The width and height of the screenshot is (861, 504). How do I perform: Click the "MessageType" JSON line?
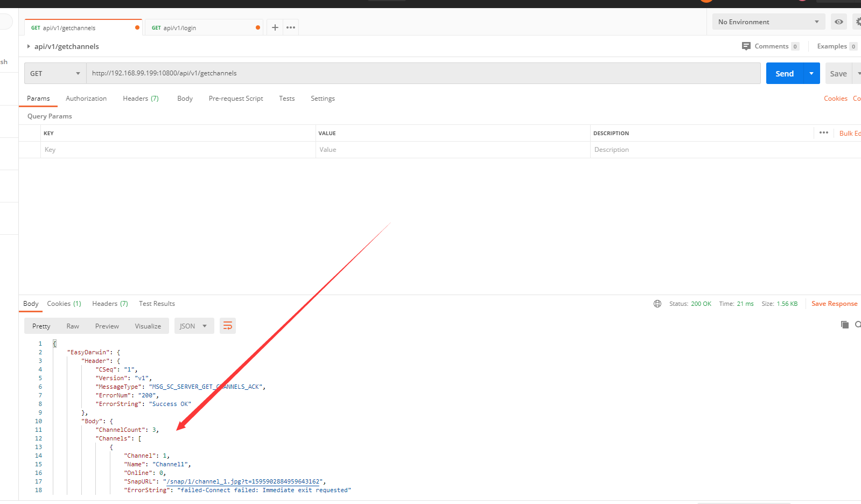point(180,387)
